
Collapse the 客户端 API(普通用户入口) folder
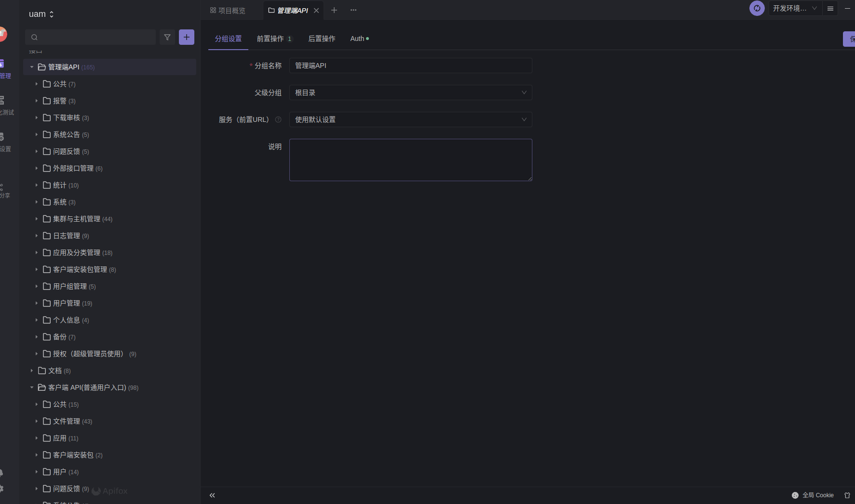(x=32, y=387)
